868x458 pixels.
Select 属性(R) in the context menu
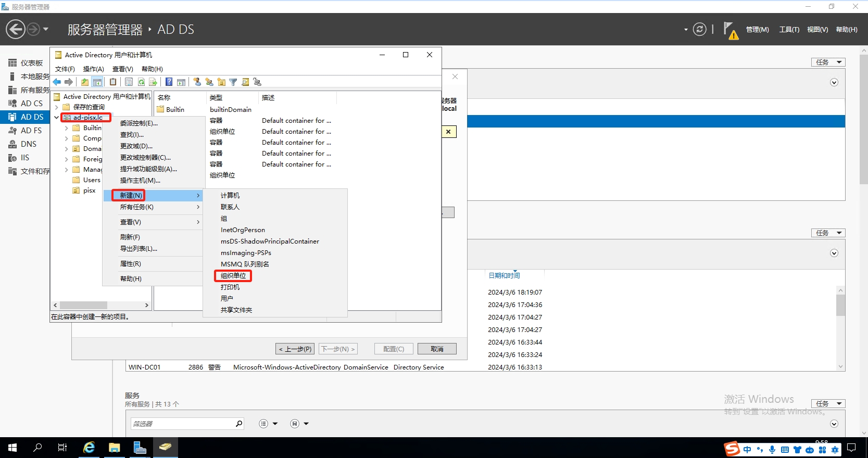click(x=131, y=264)
